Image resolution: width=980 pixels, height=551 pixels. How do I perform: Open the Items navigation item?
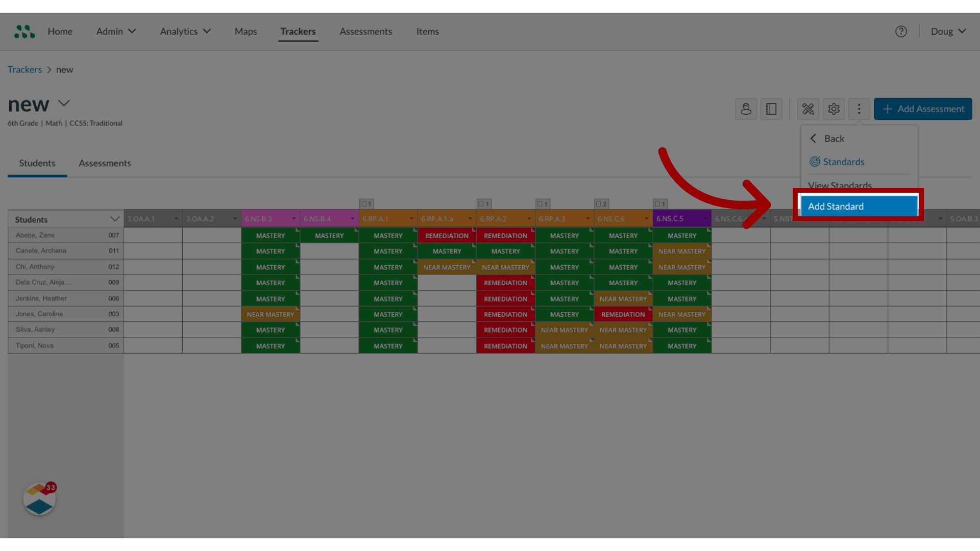[428, 32]
